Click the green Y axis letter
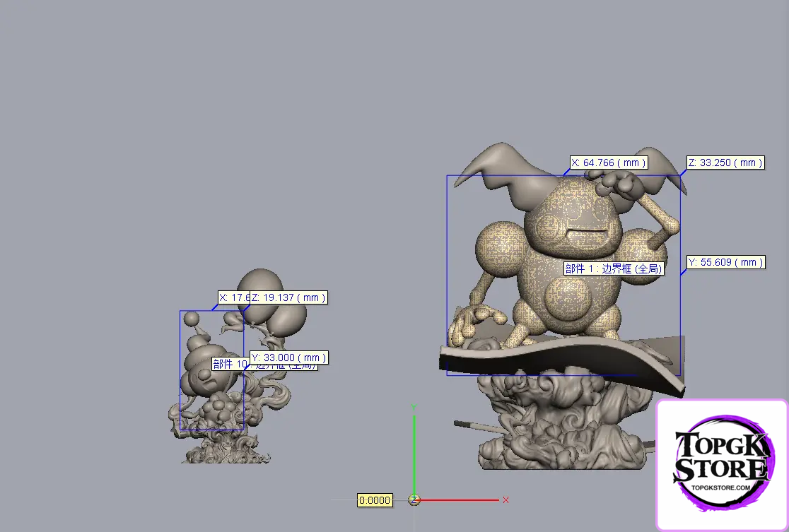The width and height of the screenshot is (789, 532). point(414,407)
